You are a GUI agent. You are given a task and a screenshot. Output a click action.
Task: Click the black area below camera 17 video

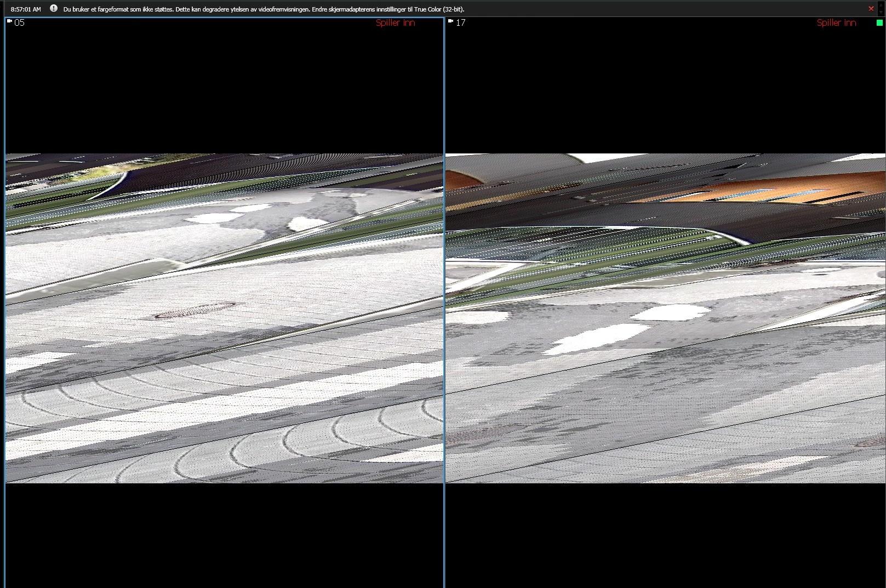click(665, 534)
